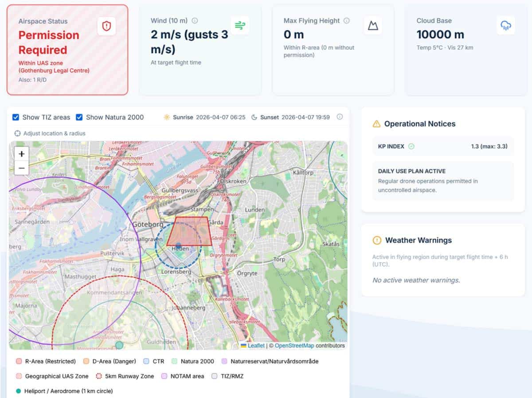This screenshot has height=398, width=532.
Task: Click the rain cloud icon in Cloud Base card
Action: tap(506, 25)
